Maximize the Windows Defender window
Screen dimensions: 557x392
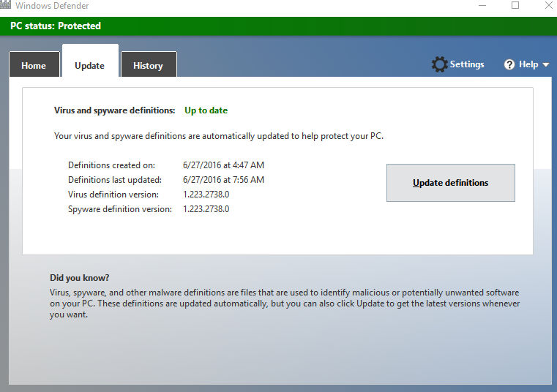pyautogui.click(x=515, y=5)
